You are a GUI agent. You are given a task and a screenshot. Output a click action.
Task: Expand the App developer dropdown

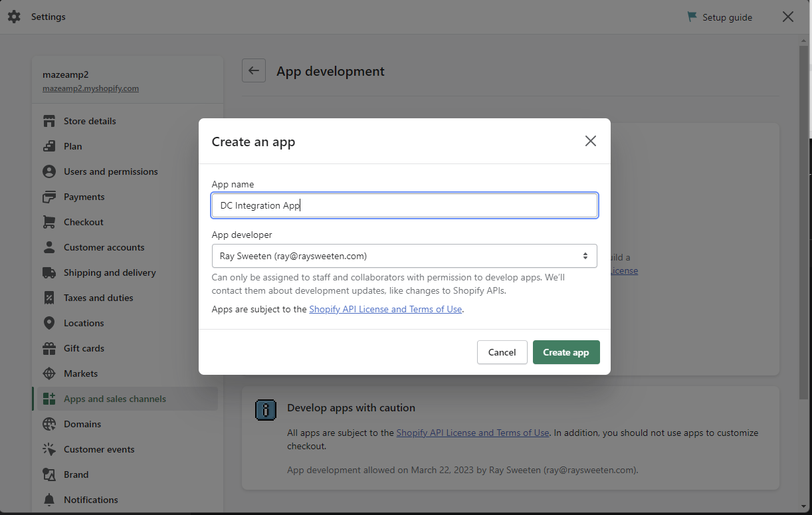(x=405, y=256)
